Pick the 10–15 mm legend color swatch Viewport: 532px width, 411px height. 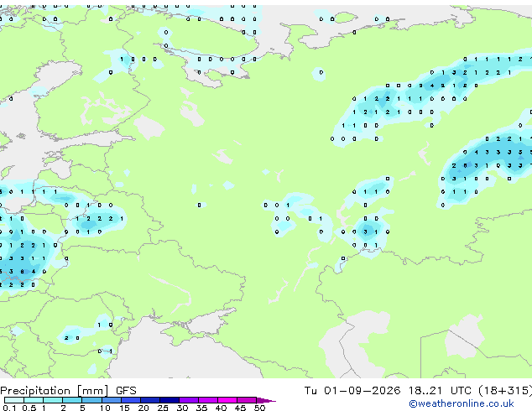[112, 400]
